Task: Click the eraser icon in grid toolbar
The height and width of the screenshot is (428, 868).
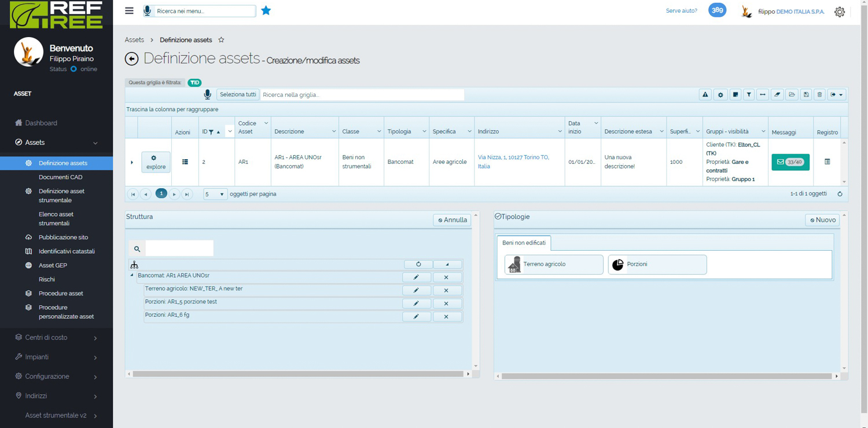Action: [777, 95]
